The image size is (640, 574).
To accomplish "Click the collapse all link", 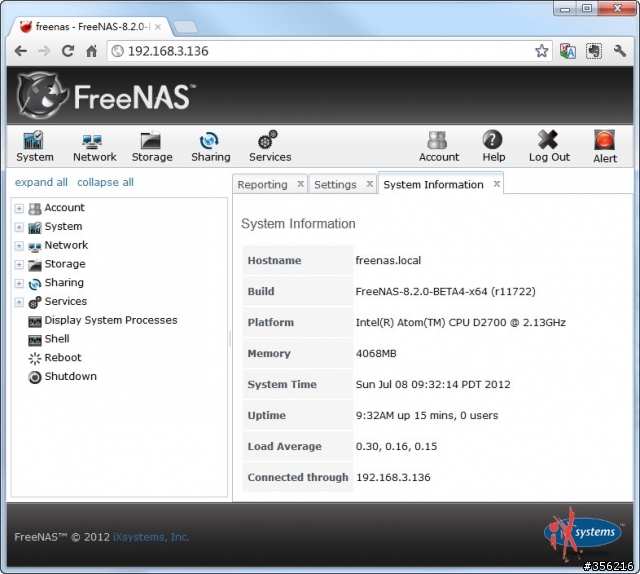I will [x=105, y=182].
